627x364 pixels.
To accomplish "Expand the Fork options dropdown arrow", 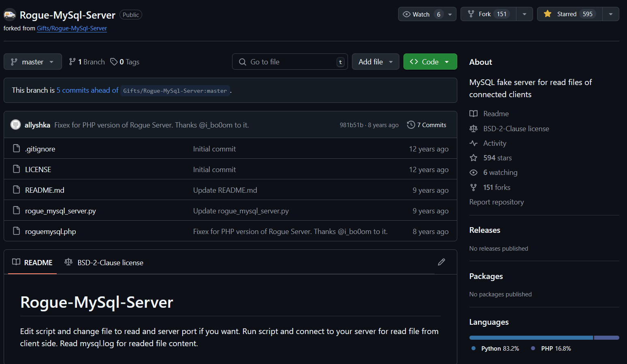I will [x=525, y=14].
